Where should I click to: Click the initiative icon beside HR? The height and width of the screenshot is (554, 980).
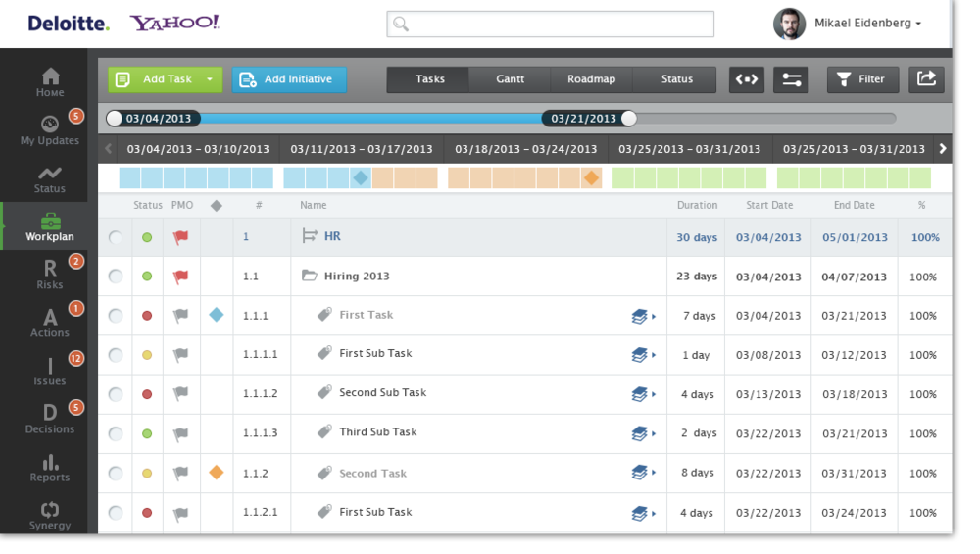310,235
